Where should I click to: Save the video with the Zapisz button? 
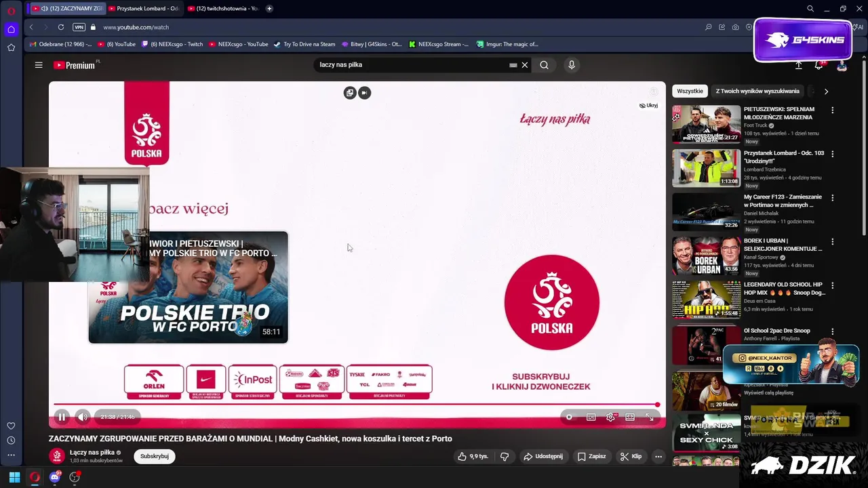591,456
